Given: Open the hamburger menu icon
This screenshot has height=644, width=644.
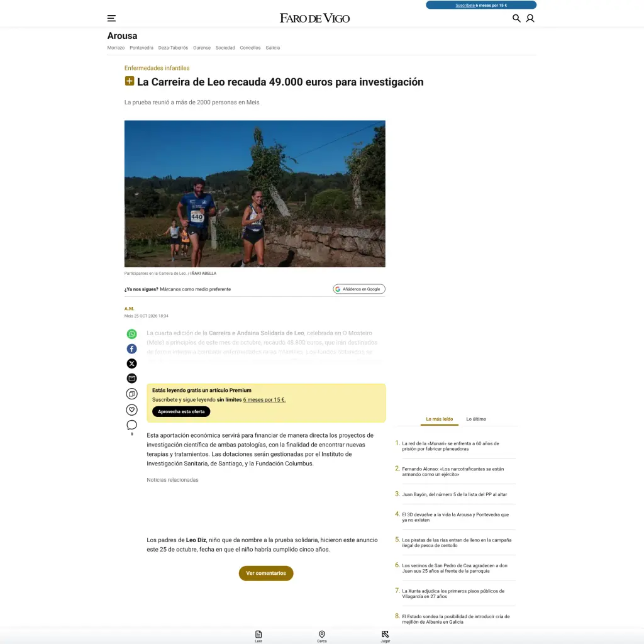Looking at the screenshot, I should 111,18.
